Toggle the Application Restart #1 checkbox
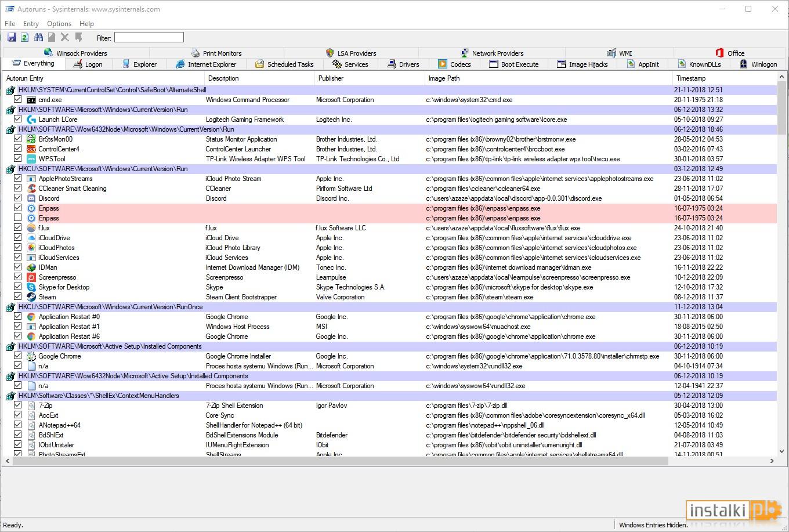This screenshot has width=789, height=532. click(x=17, y=327)
